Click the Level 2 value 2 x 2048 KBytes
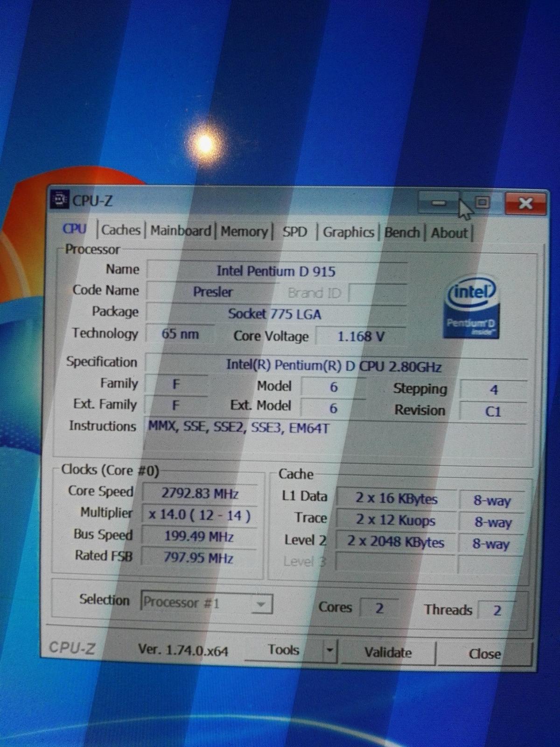 [396, 542]
